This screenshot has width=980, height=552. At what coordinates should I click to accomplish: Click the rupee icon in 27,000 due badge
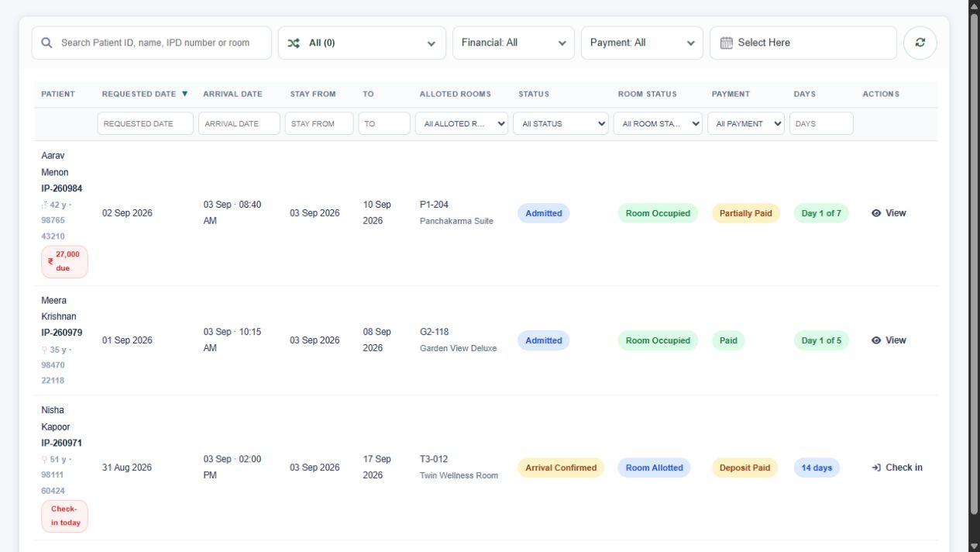[x=50, y=262]
